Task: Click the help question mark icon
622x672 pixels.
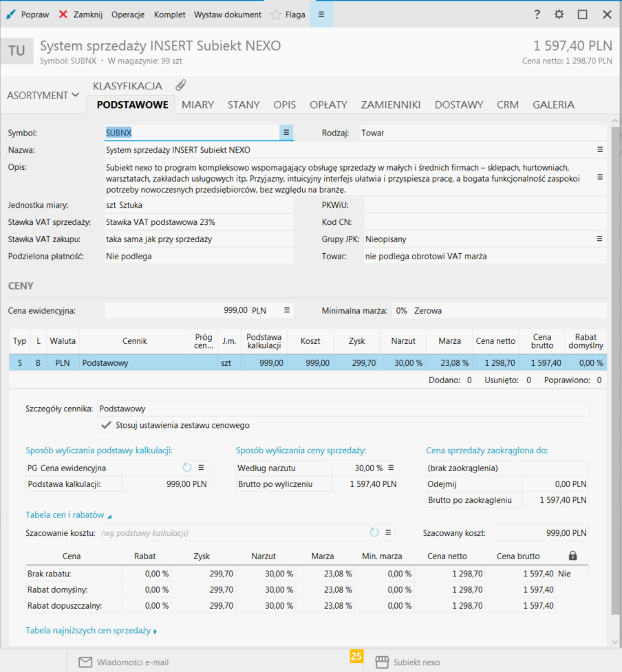Action: coord(537,14)
